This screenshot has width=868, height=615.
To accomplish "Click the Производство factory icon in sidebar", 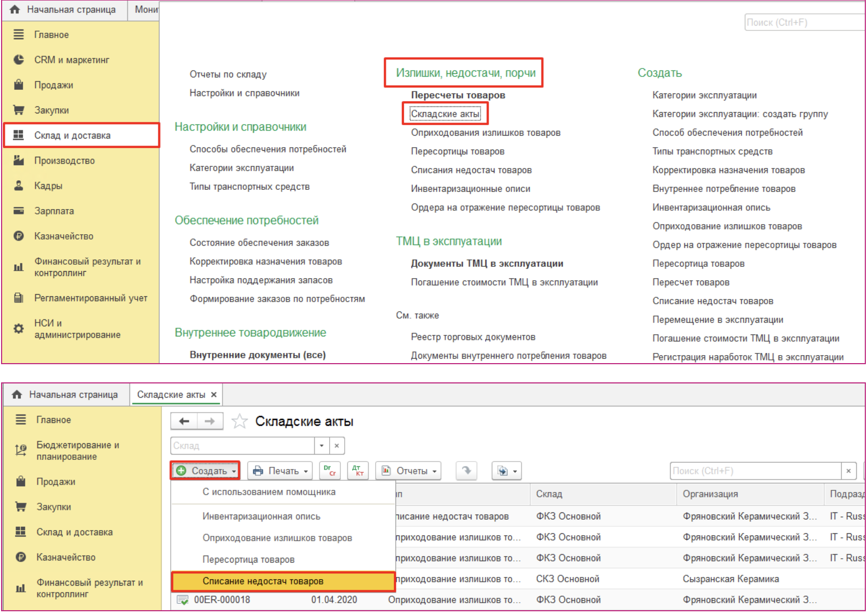I will coord(19,160).
